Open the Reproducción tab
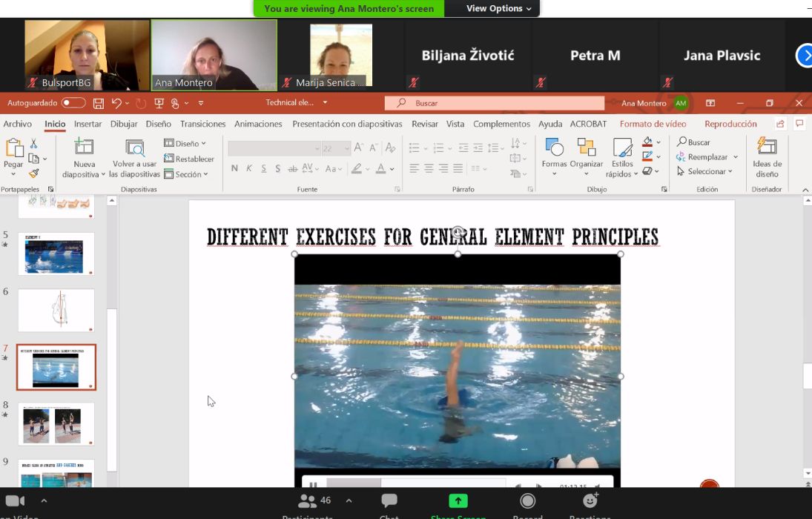 click(730, 124)
